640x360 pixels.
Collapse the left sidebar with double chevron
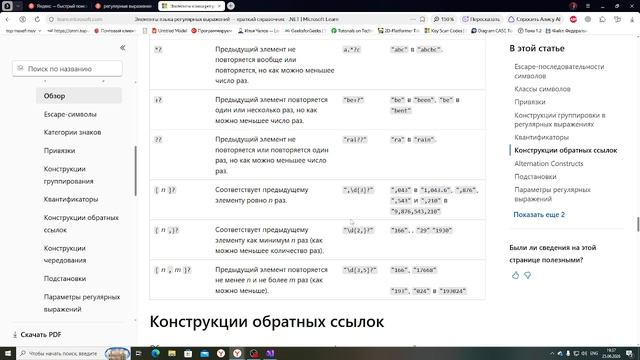[x=122, y=48]
